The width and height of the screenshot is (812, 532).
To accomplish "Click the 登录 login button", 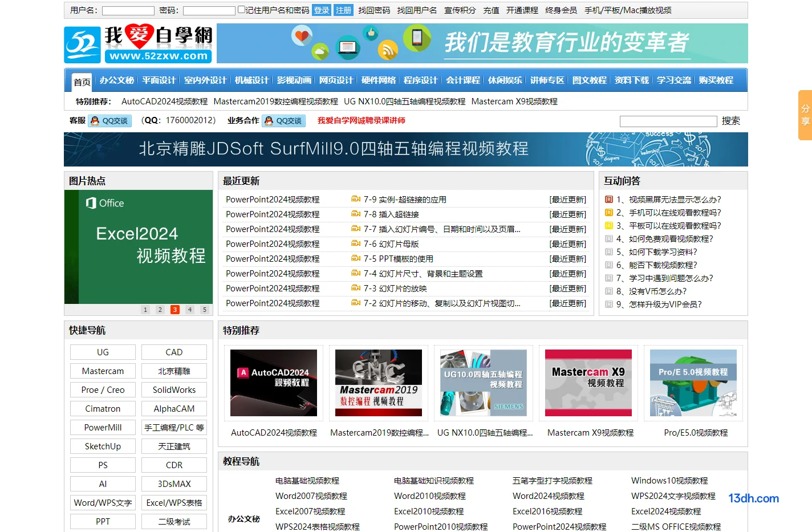I will (x=322, y=10).
